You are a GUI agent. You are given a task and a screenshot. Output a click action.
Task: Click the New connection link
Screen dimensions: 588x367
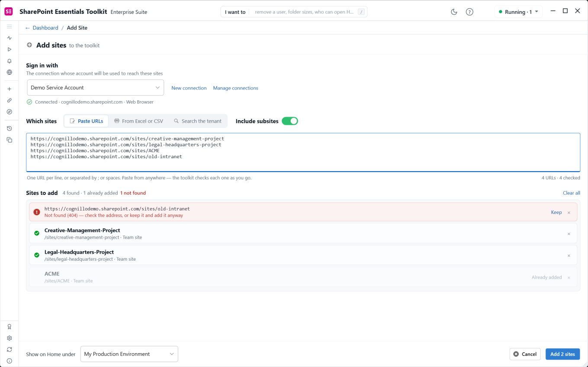pos(189,88)
